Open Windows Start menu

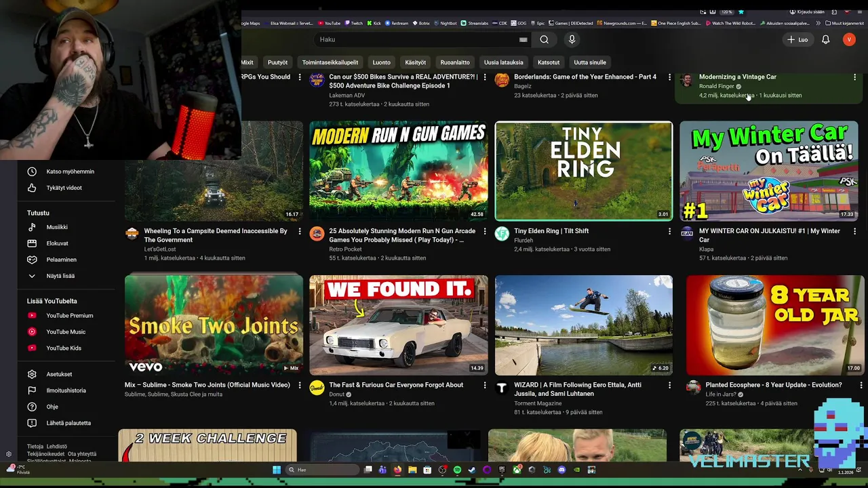(277, 470)
